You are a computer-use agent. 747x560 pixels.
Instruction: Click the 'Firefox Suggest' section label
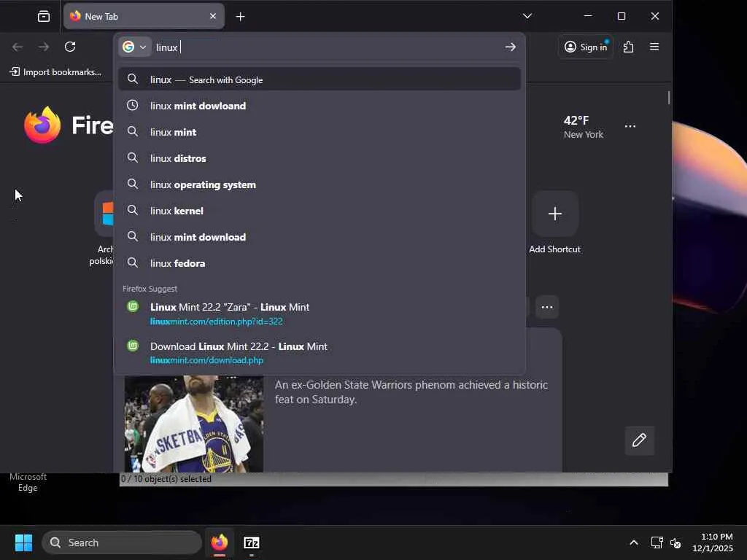(x=150, y=289)
